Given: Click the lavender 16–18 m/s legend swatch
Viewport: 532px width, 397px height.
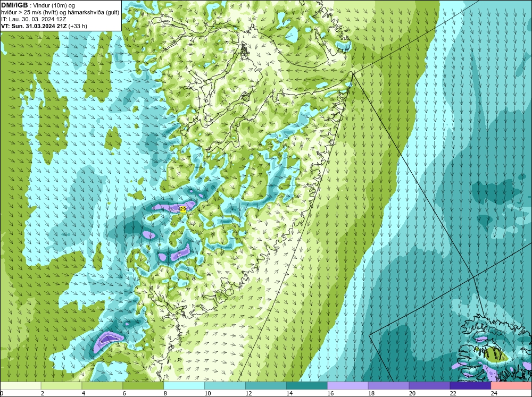Looking at the screenshot, I should click(348, 386).
